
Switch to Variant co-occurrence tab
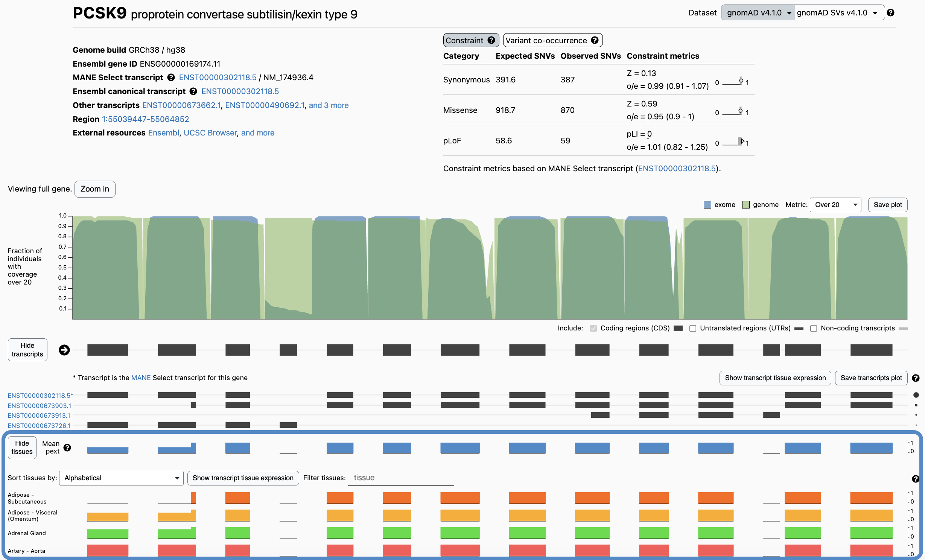pos(546,40)
